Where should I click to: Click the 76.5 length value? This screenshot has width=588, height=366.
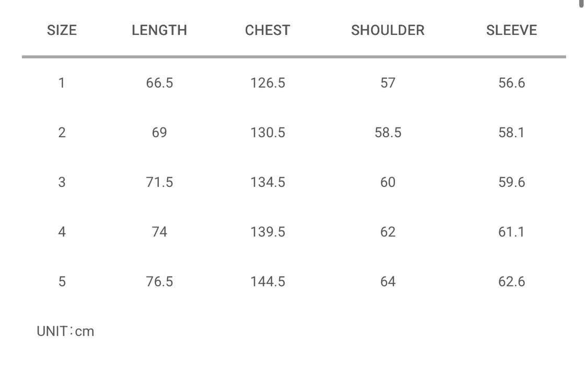coord(159,282)
